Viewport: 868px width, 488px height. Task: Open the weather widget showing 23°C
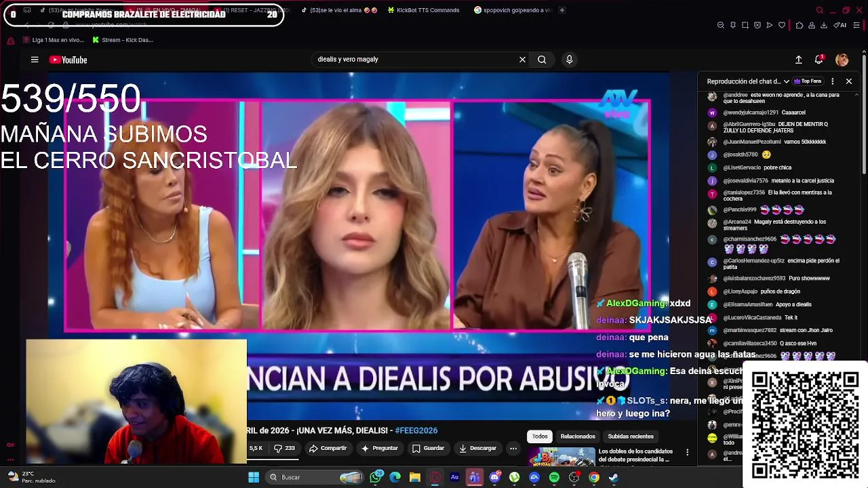pos(31,477)
